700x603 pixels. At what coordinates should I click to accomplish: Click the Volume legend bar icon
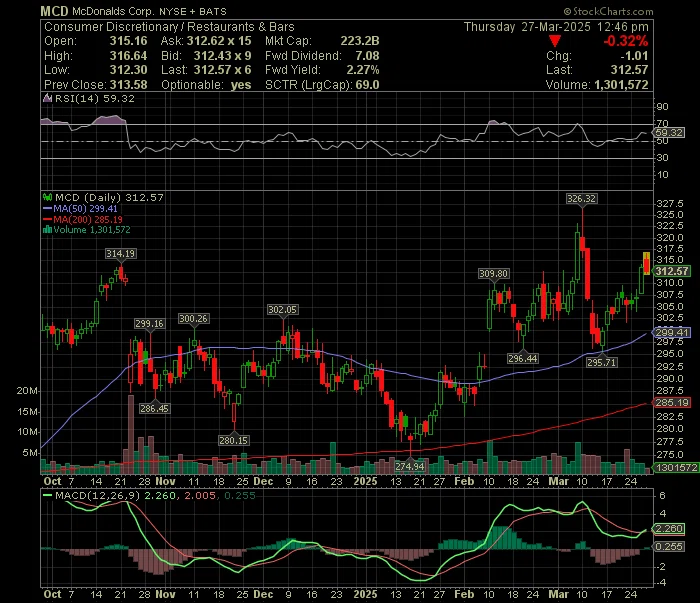[47, 230]
